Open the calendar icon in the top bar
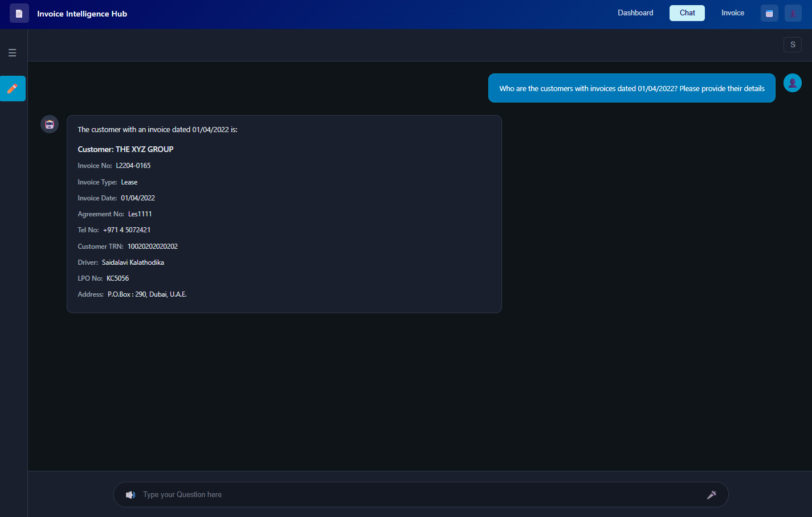Screen dimensions: 812x517 click(769, 13)
